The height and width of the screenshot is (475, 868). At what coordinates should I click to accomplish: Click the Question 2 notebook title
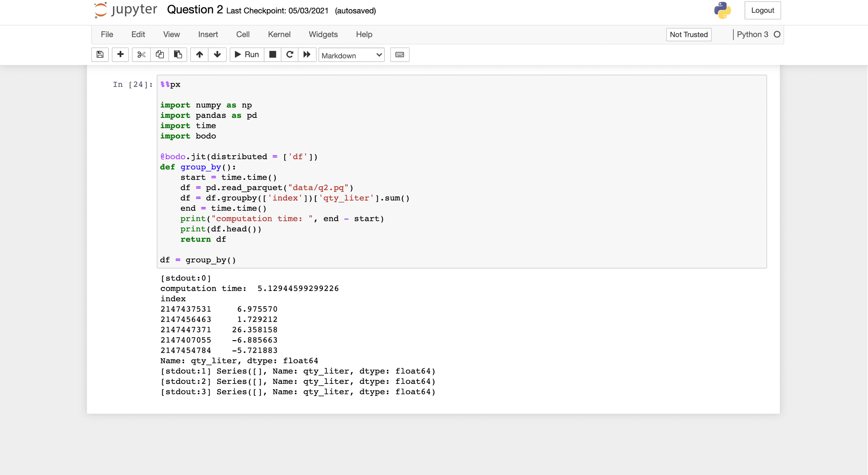(x=195, y=10)
